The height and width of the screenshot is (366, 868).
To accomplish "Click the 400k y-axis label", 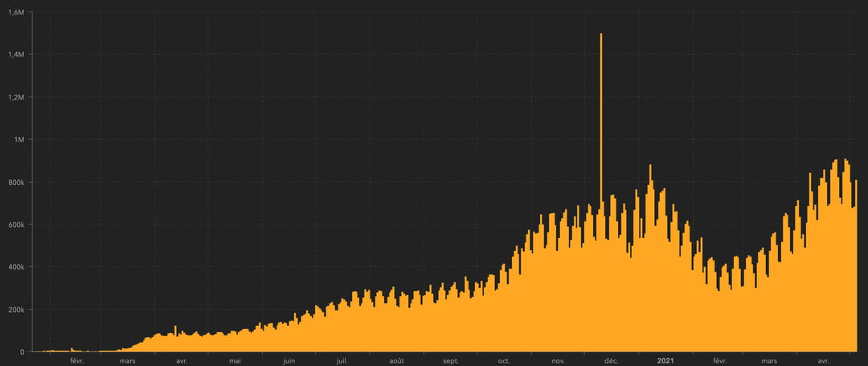I will [17, 267].
